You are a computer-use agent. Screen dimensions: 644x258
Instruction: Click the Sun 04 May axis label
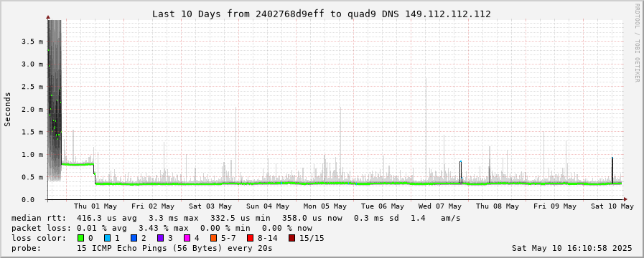click(x=267, y=206)
